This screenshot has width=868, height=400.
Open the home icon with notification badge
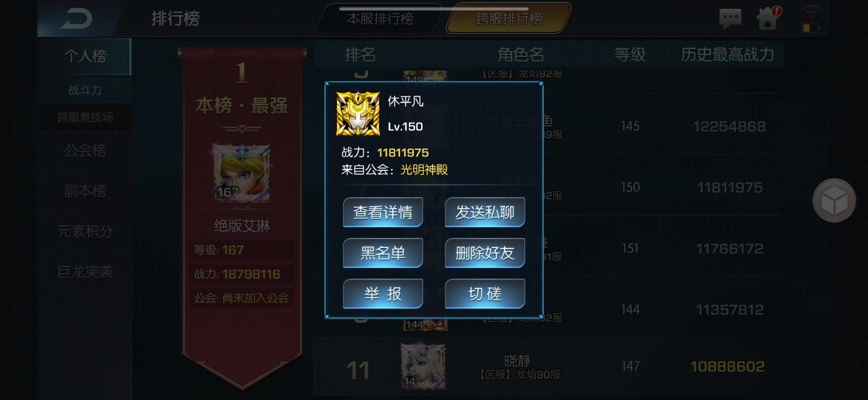point(768,18)
